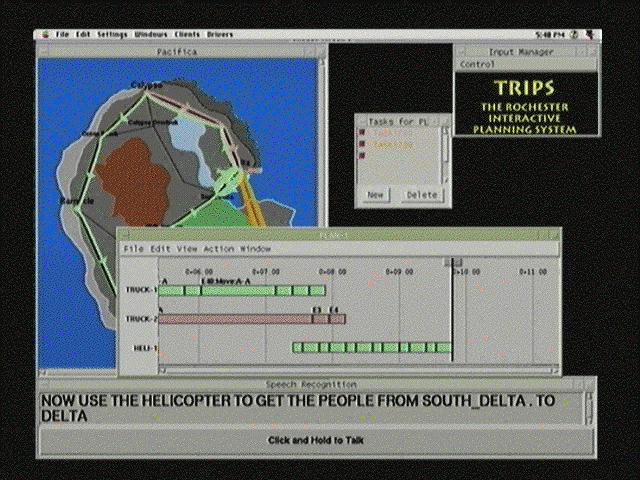This screenshot has width=640, height=480.
Task: Click the menu bar time display
Action: point(550,35)
